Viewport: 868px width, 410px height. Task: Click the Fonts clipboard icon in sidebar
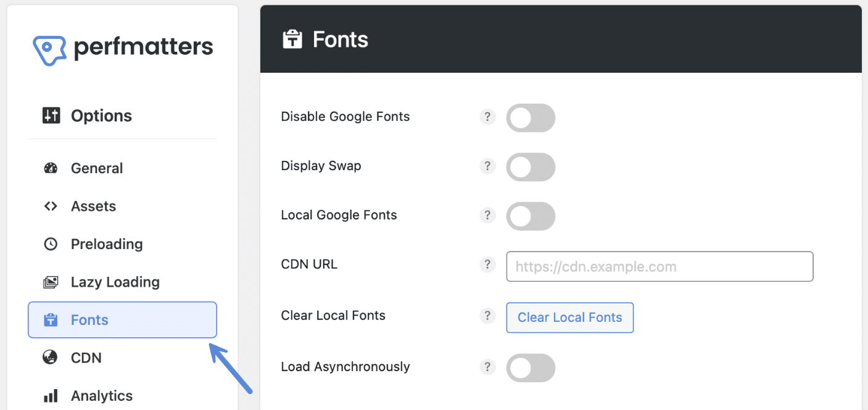click(x=51, y=319)
